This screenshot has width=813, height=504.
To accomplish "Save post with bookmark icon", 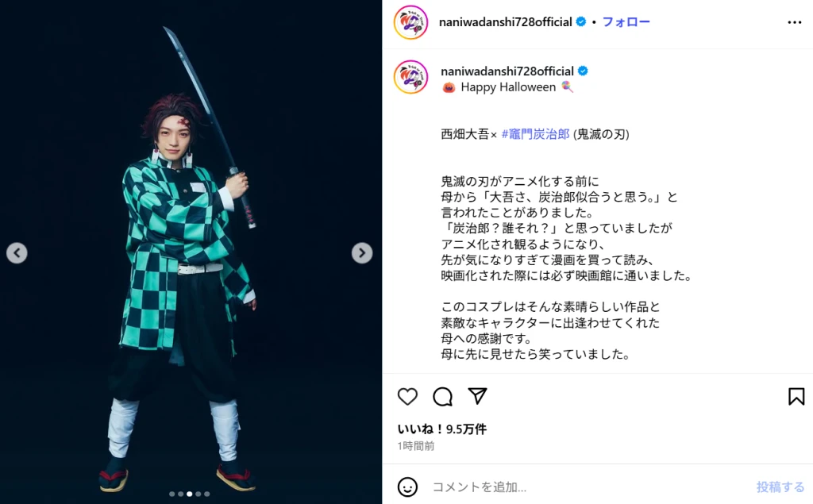I will coord(796,397).
